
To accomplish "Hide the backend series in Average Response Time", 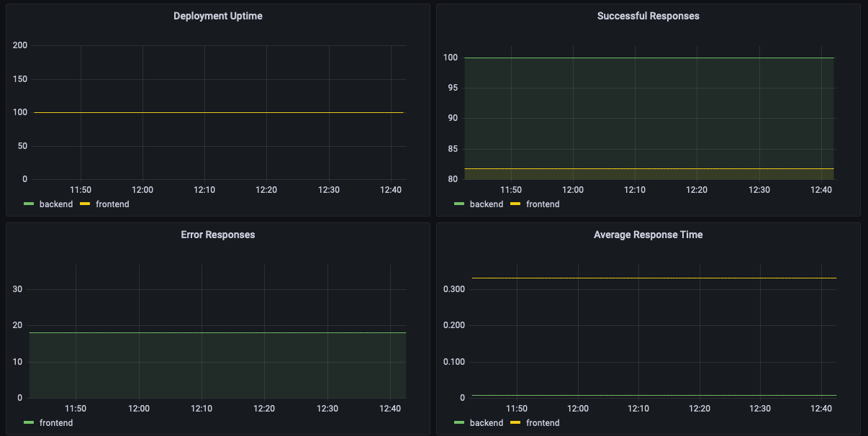I will tap(487, 422).
